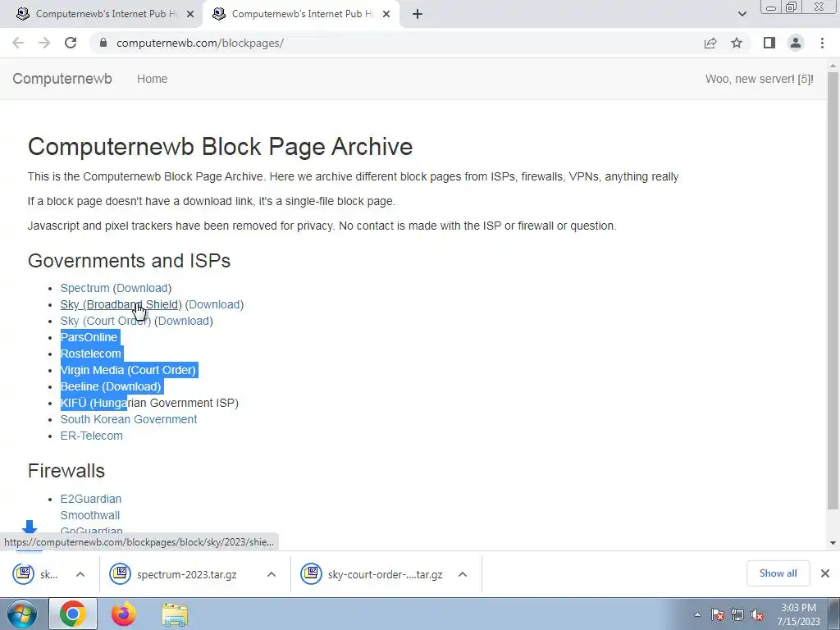
Task: Open the muted volume icon in tray
Action: 757,615
